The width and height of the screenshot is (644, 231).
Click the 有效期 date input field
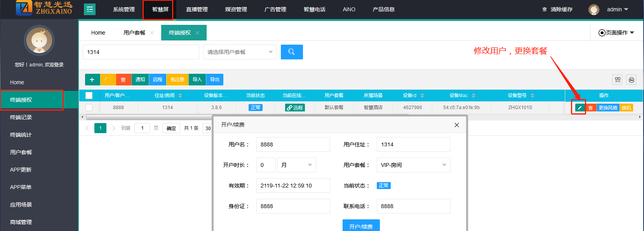pyautogui.click(x=293, y=186)
